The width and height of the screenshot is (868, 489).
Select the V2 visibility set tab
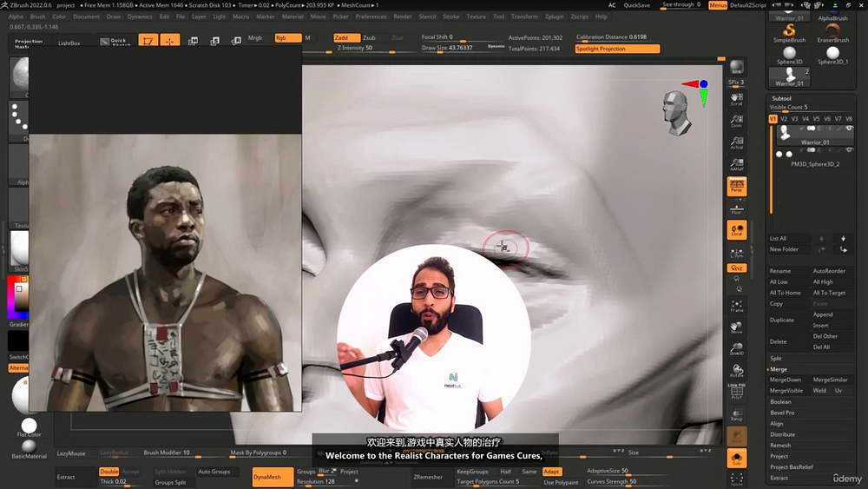784,119
